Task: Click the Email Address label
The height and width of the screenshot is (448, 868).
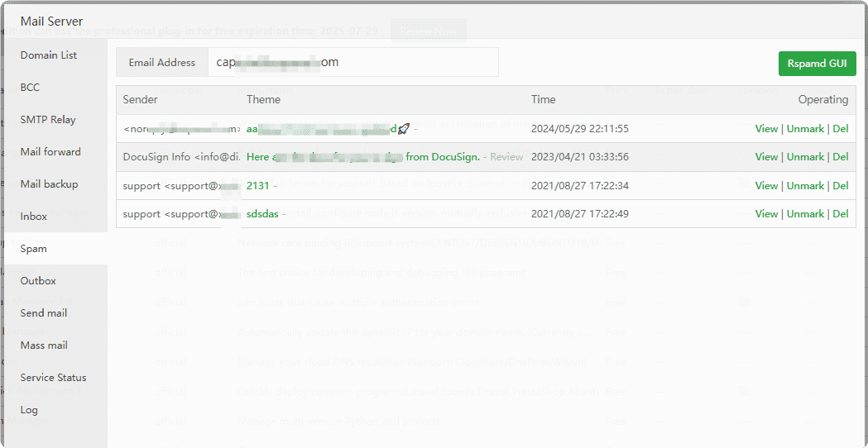Action: (x=162, y=63)
